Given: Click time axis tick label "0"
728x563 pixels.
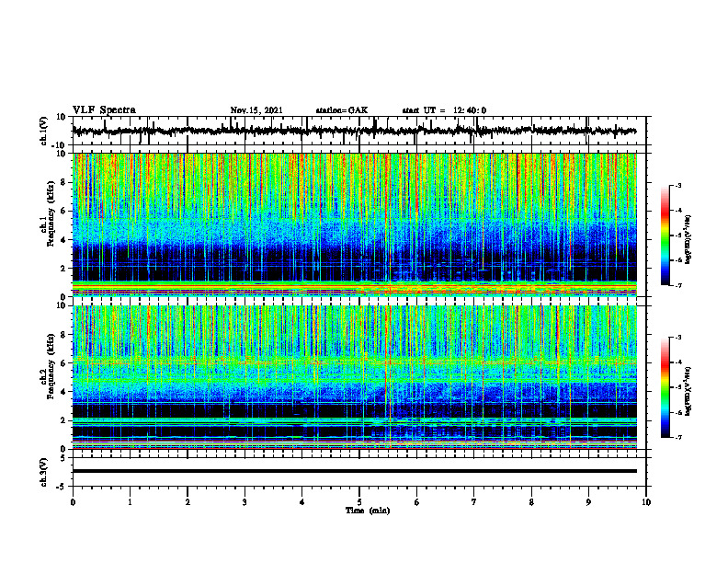Looking at the screenshot, I should [x=73, y=502].
